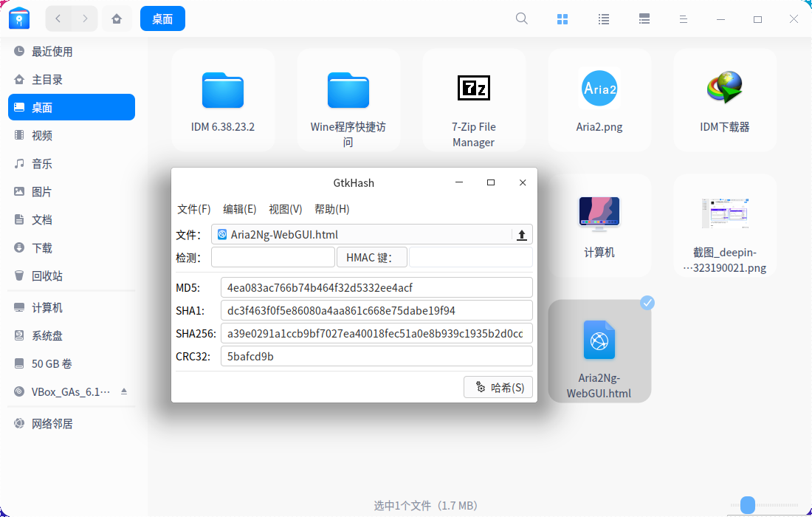Click the HMAC 键 button
Image resolution: width=812 pixels, height=517 pixels.
point(372,257)
